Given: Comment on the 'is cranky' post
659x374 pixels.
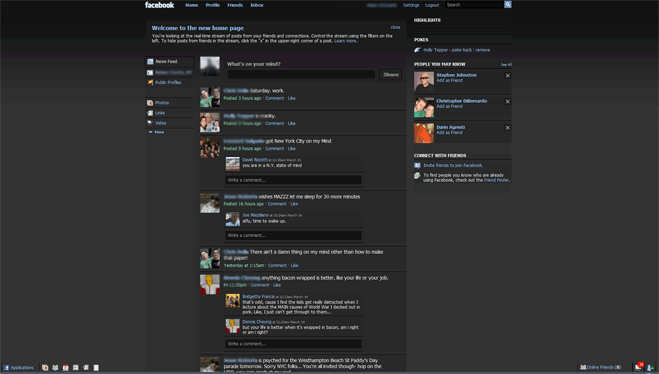Looking at the screenshot, I should tap(274, 124).
